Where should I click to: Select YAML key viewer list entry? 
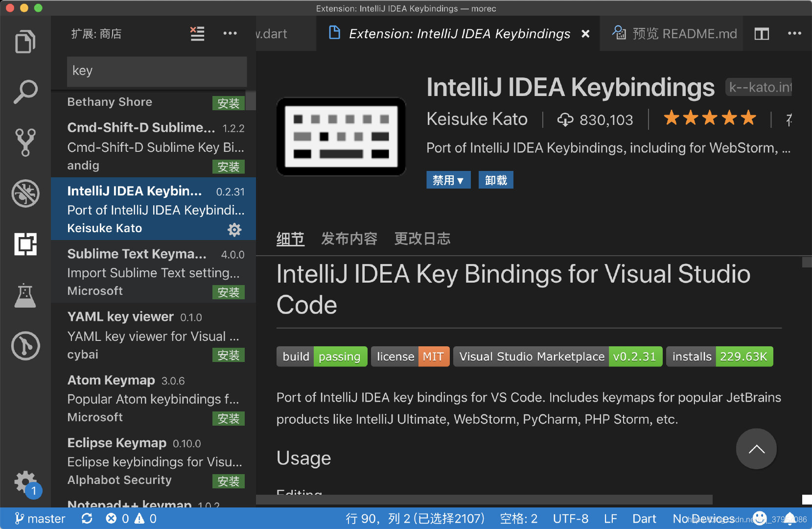(x=153, y=335)
